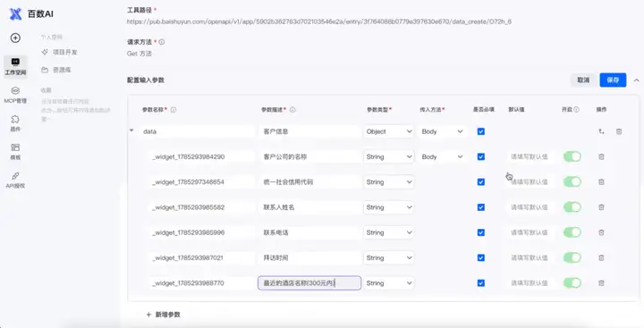644x328 pixels.
Task: Delete the 最近的酒店名称 parameter row
Action: coord(601,282)
